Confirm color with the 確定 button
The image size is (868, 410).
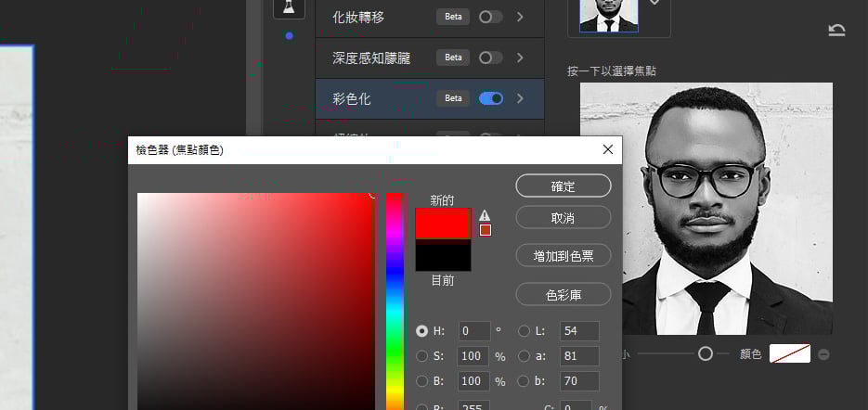pos(563,186)
